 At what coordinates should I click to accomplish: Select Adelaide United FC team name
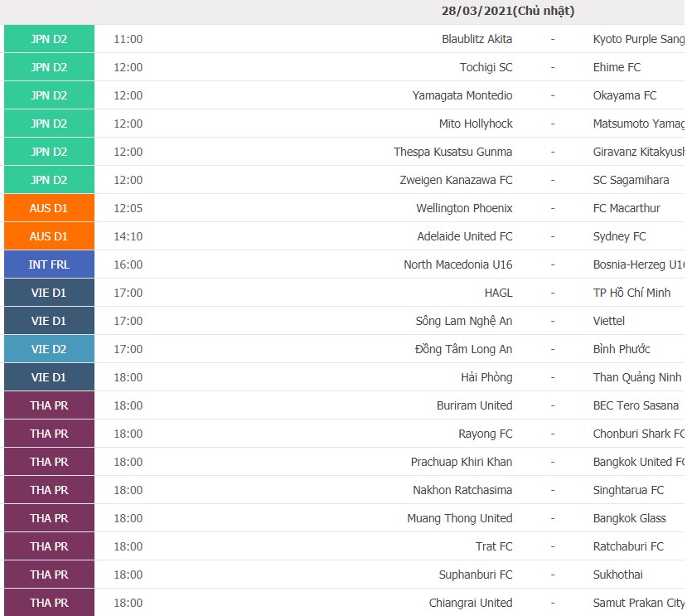click(x=465, y=236)
